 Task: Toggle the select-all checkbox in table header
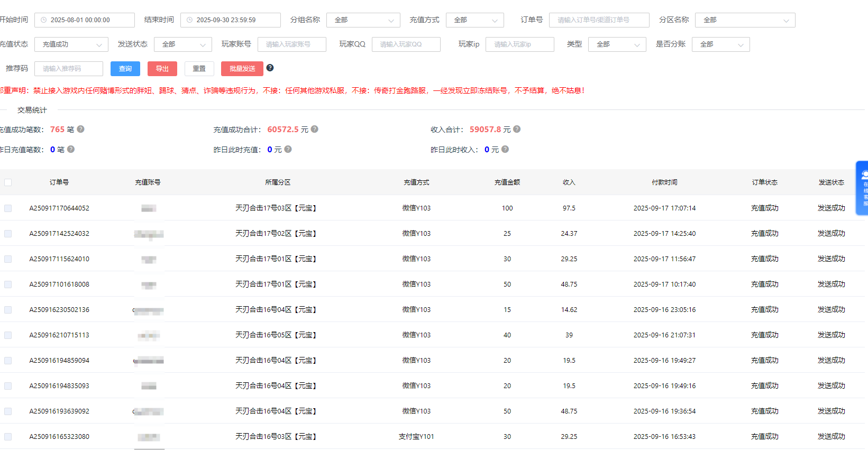pyautogui.click(x=8, y=182)
